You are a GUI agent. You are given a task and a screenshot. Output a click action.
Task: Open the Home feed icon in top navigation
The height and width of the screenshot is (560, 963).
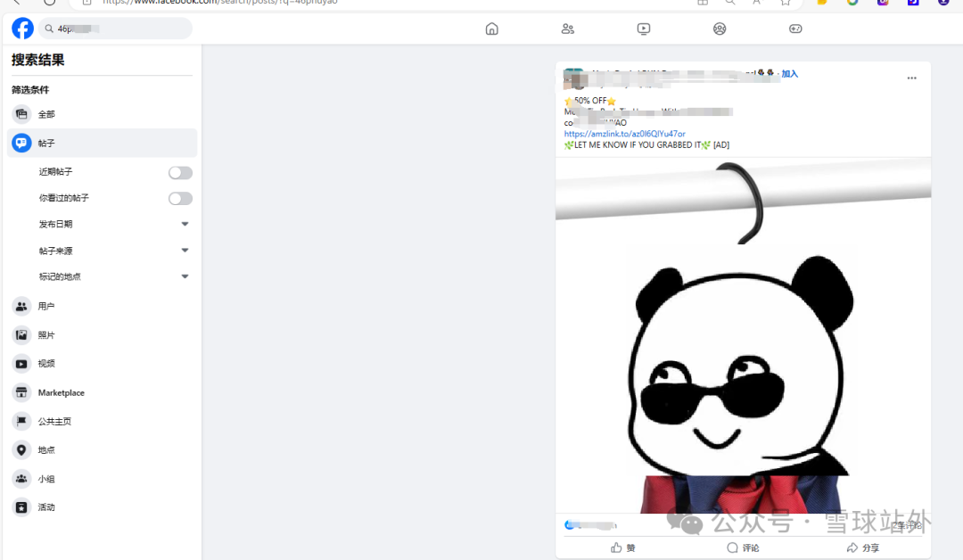(491, 29)
